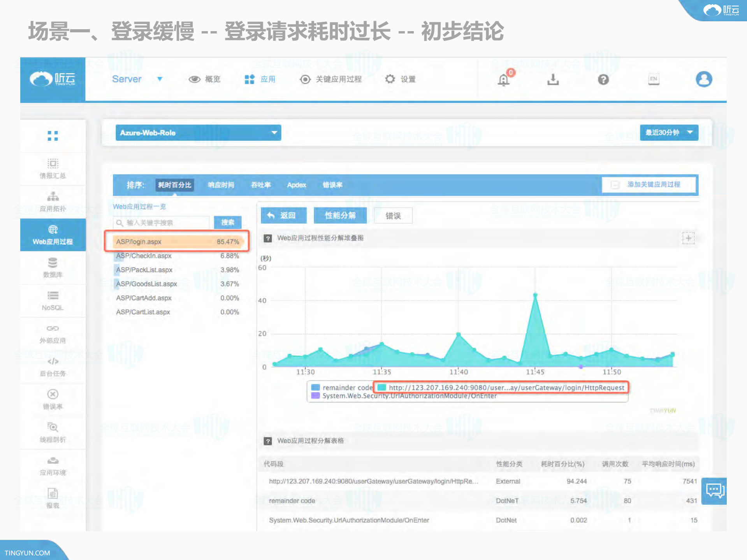The height and width of the screenshot is (560, 747).
Task: Open the Web应用过程 panel in the sidebar
Action: click(x=53, y=235)
